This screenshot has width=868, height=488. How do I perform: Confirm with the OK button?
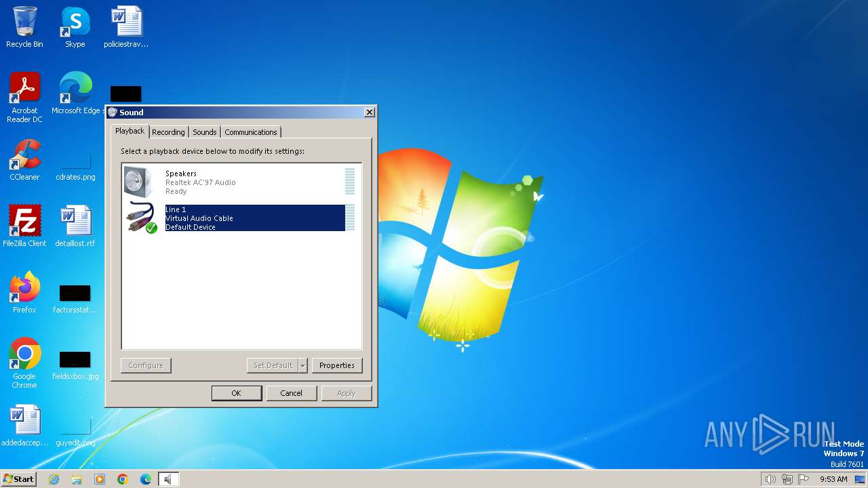236,393
